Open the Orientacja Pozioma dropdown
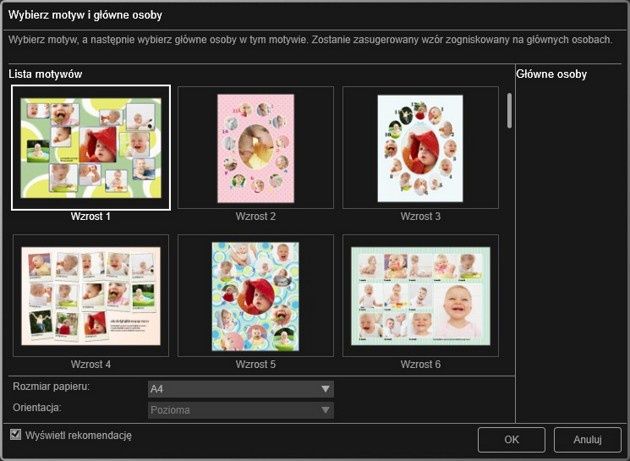This screenshot has width=630, height=461. (x=241, y=410)
